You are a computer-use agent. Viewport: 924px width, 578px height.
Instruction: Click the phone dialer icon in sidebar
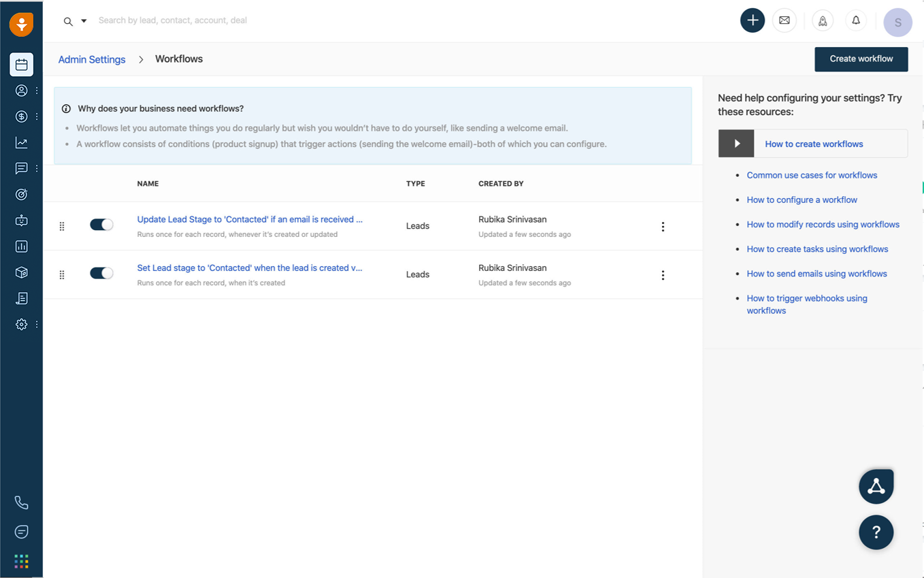[x=21, y=502]
